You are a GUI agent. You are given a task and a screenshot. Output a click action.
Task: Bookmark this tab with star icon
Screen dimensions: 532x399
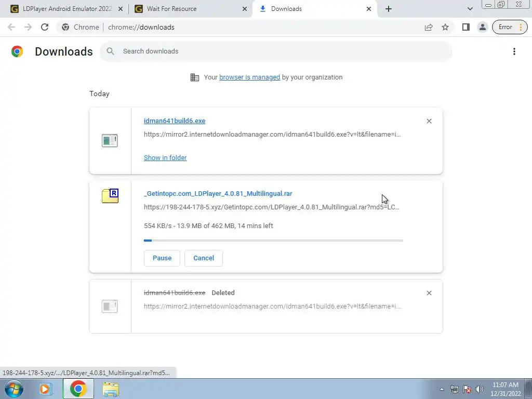445,27
